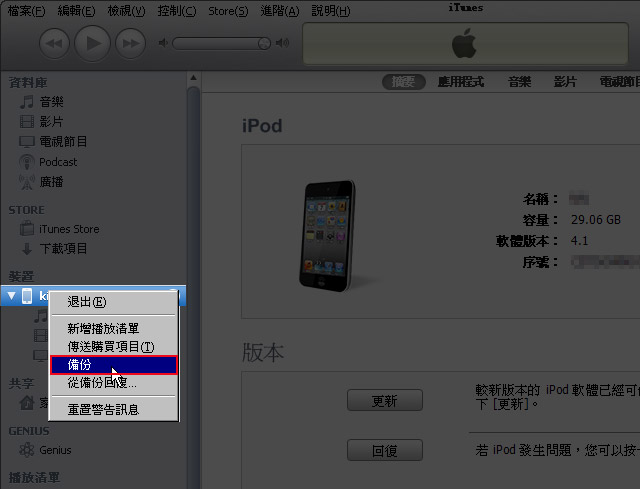Open the 控制(C) menu
Screen dimensions: 640x489
click(x=177, y=11)
